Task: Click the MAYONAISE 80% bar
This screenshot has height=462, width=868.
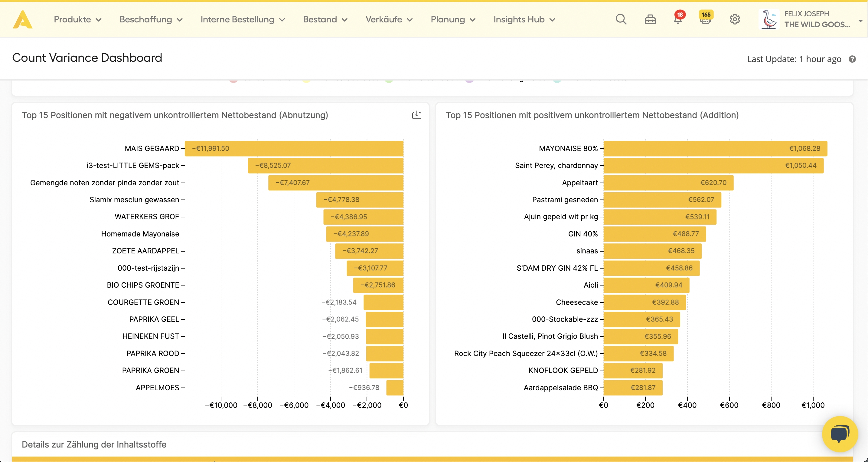Action: pos(715,148)
